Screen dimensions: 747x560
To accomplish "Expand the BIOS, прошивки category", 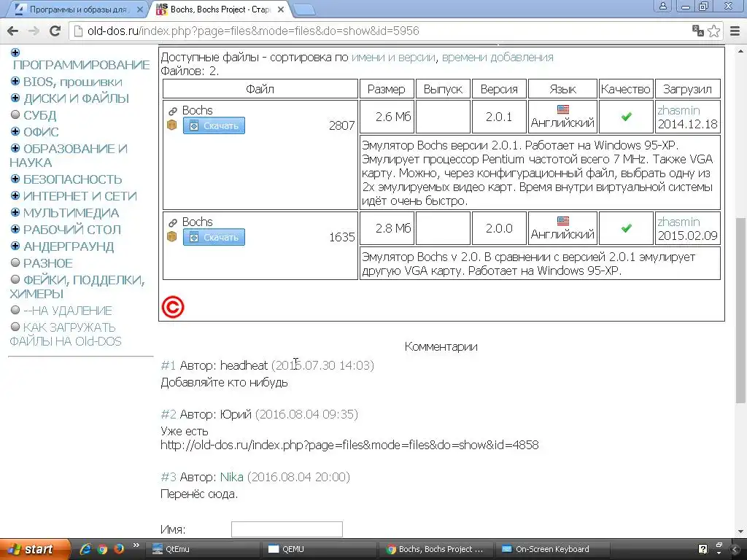I will (15, 82).
